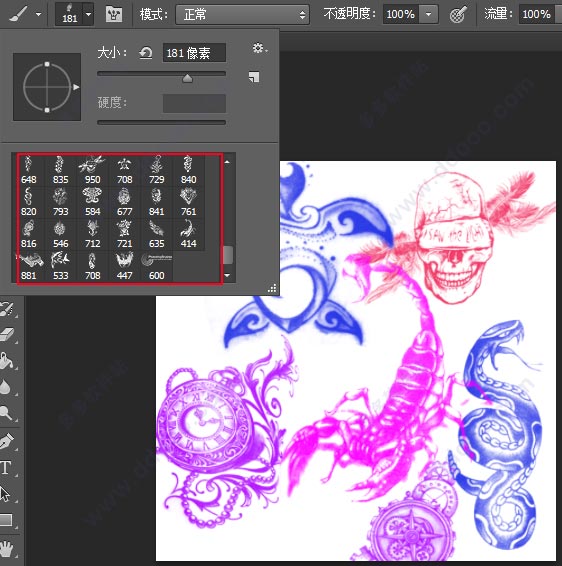Image resolution: width=562 pixels, height=566 pixels.
Task: Click the brush size slider handle
Action: click(x=187, y=78)
